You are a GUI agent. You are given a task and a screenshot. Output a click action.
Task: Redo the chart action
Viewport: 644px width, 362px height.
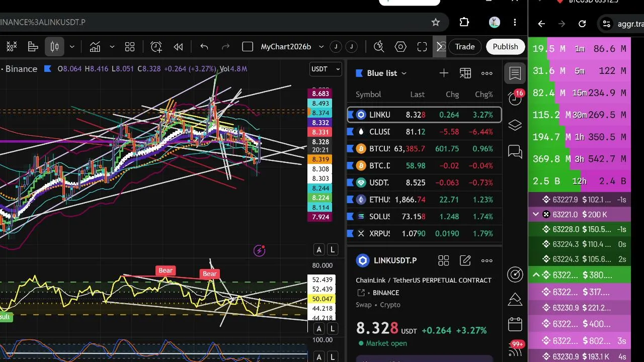coord(226,47)
